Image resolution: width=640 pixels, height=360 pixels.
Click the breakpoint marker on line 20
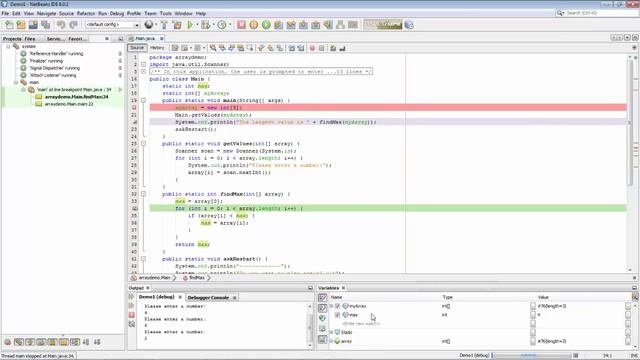point(134,108)
